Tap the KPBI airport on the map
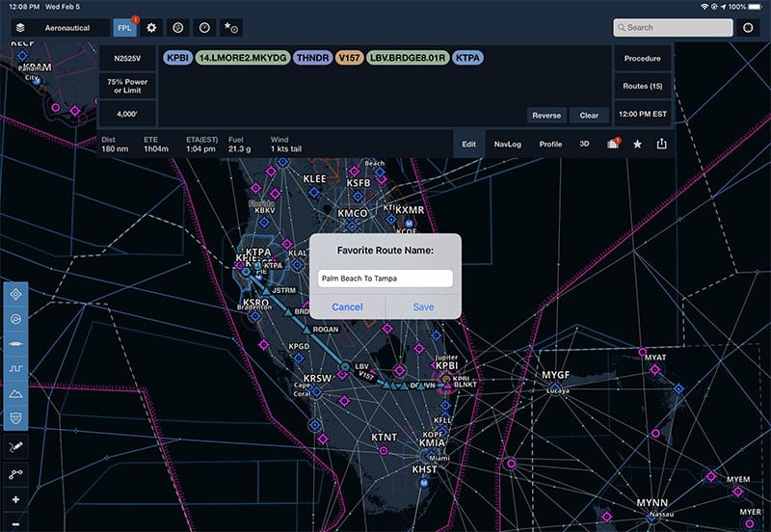 point(445,378)
